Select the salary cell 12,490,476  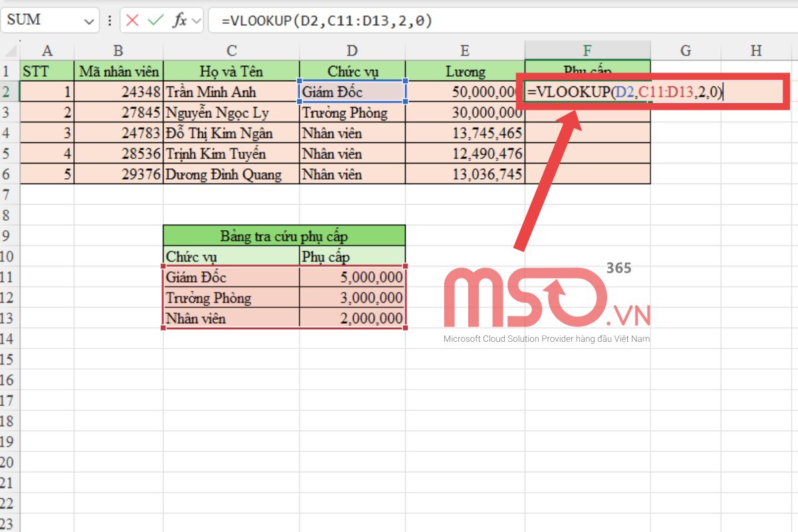pyautogui.click(x=465, y=154)
